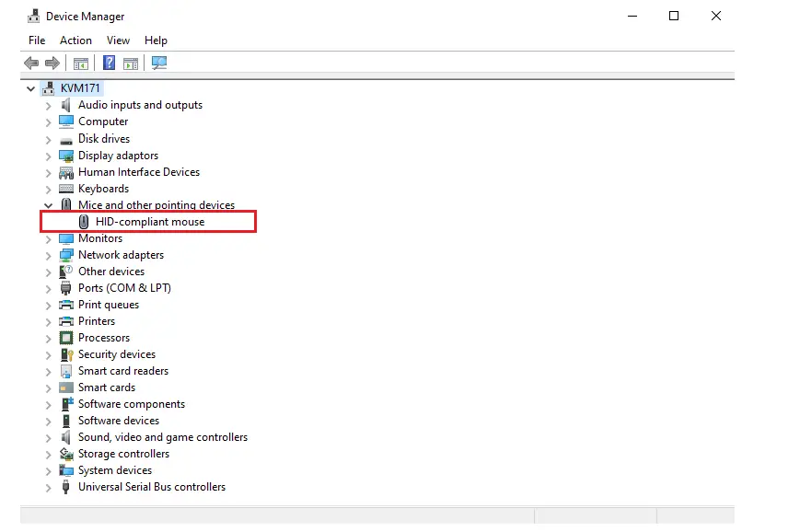
Task: Select the Sound, video and game controllers entry
Action: coord(162,437)
